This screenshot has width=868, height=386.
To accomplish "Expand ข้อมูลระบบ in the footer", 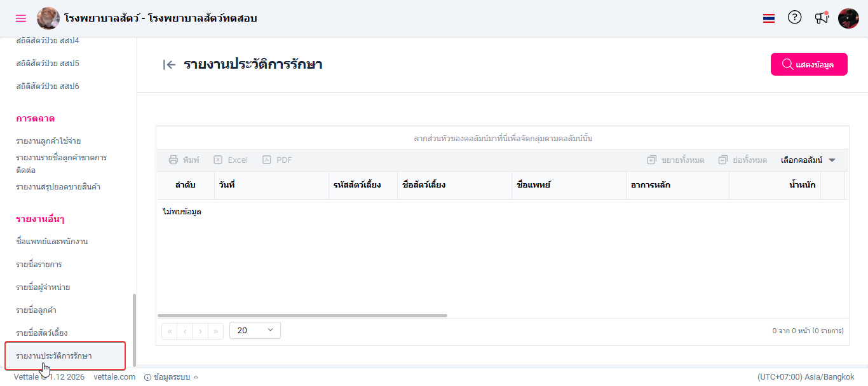I will (x=172, y=377).
